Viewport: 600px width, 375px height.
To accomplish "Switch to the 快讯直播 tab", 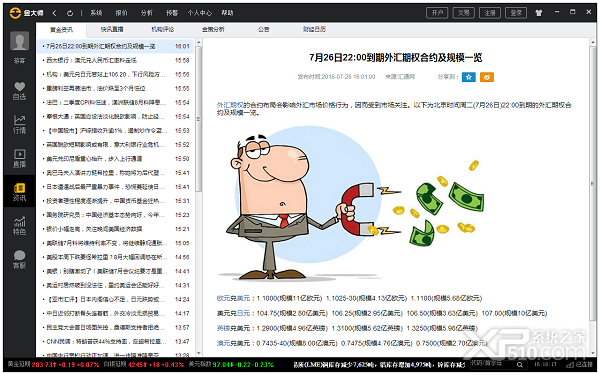I will [x=112, y=29].
